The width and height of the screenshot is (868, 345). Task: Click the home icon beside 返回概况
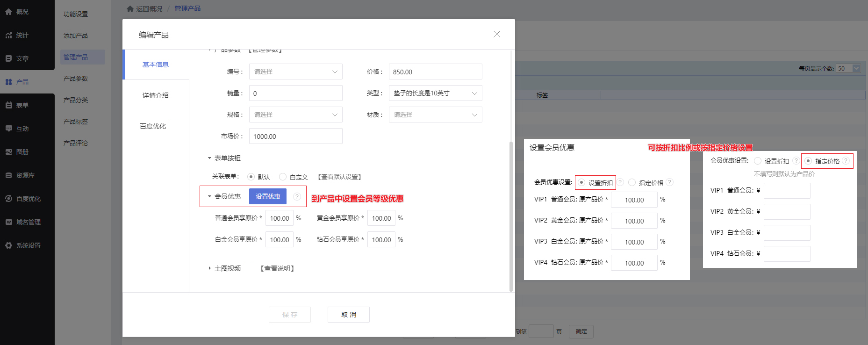[130, 9]
